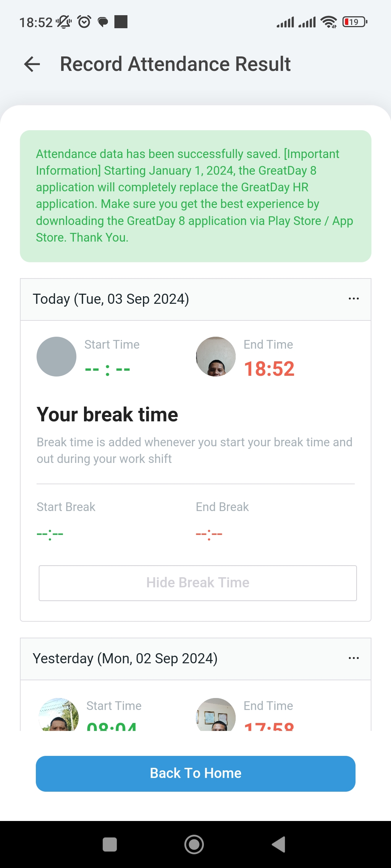Tap the alarm clock status icon
The height and width of the screenshot is (868, 391).
84,22
